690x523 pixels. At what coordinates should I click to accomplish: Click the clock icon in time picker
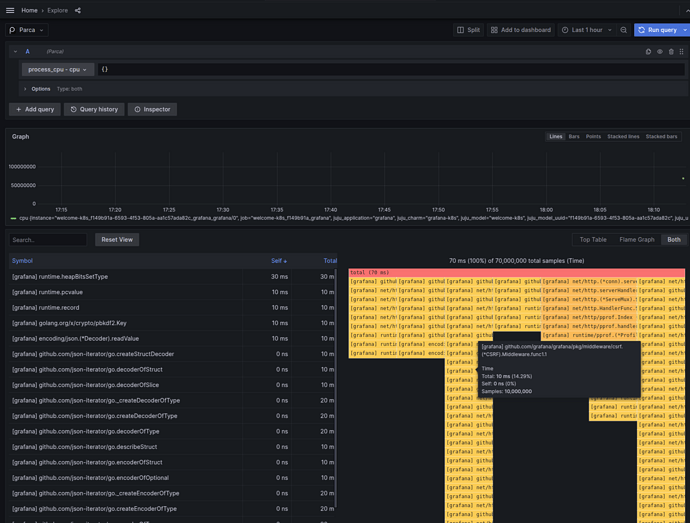pyautogui.click(x=565, y=30)
